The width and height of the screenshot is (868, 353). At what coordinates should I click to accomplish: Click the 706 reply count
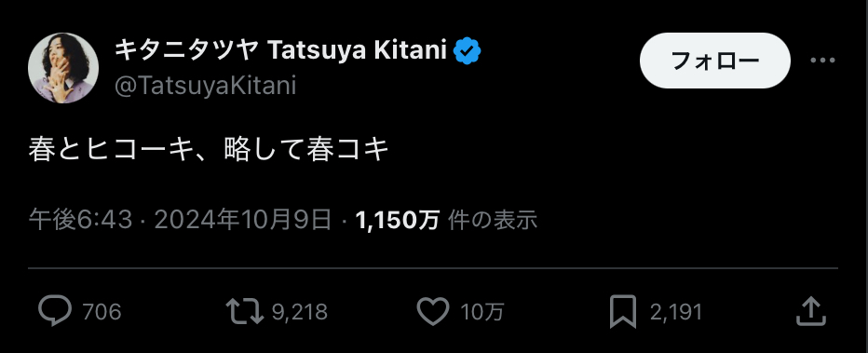102,312
